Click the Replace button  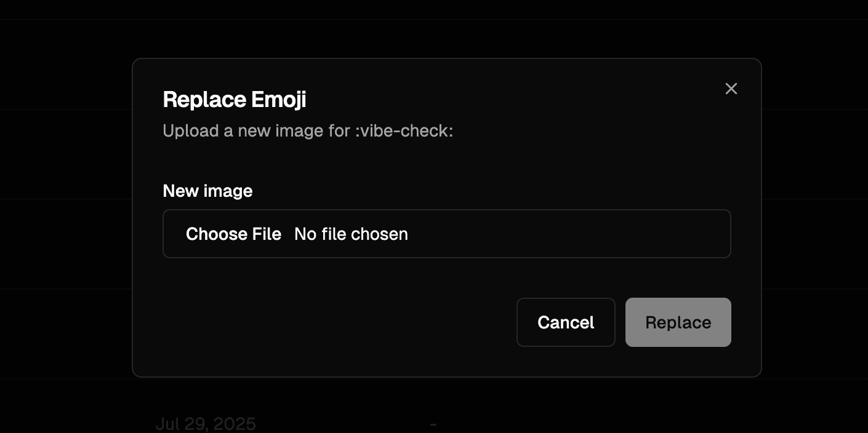click(x=678, y=322)
